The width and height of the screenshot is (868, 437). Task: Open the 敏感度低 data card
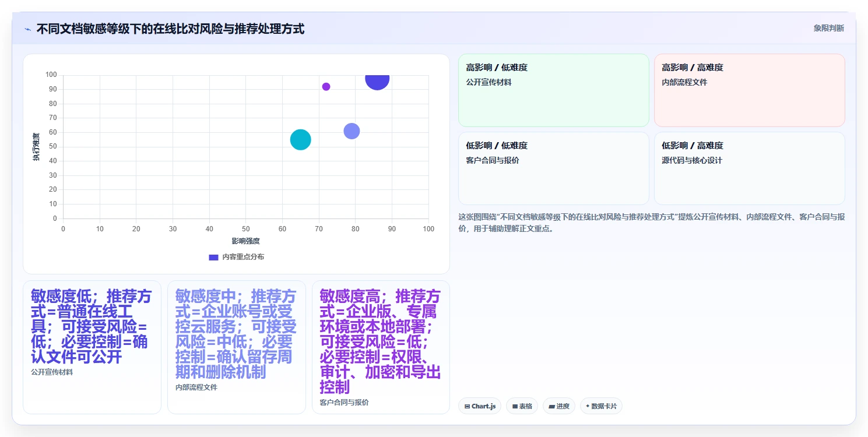[x=92, y=347]
